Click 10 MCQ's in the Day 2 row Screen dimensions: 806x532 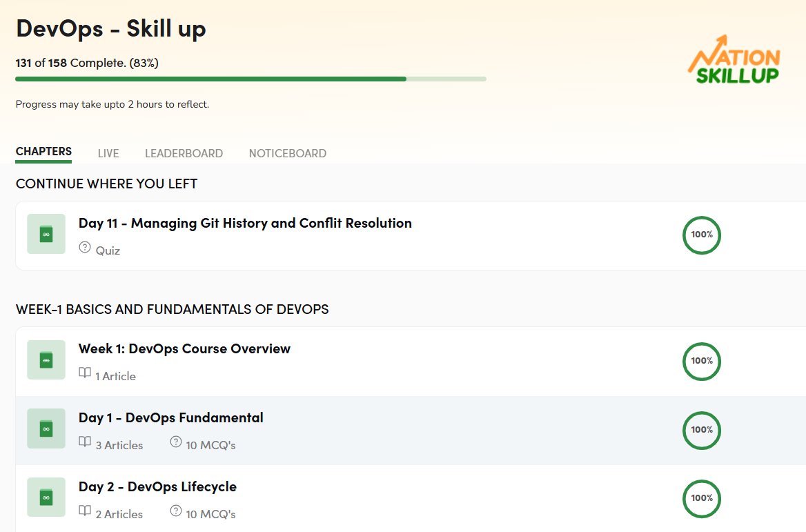click(210, 514)
